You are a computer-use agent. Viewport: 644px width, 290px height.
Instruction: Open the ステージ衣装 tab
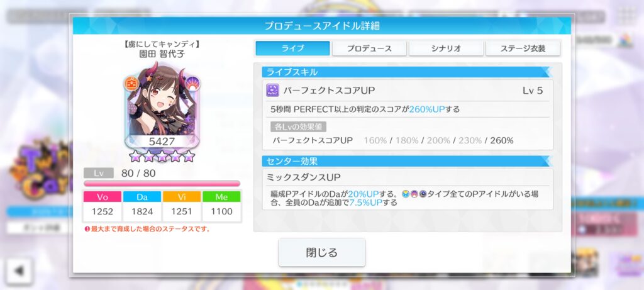tap(523, 48)
